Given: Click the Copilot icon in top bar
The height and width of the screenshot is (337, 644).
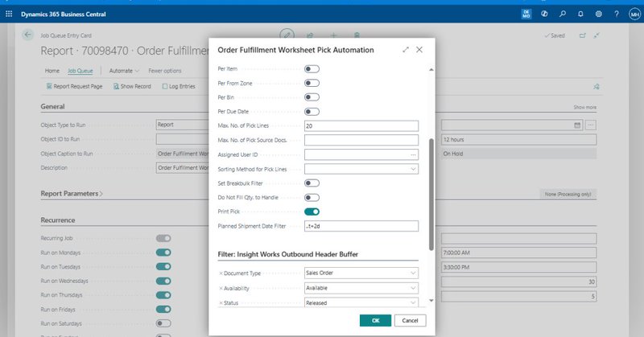Looking at the screenshot, I should (544, 14).
